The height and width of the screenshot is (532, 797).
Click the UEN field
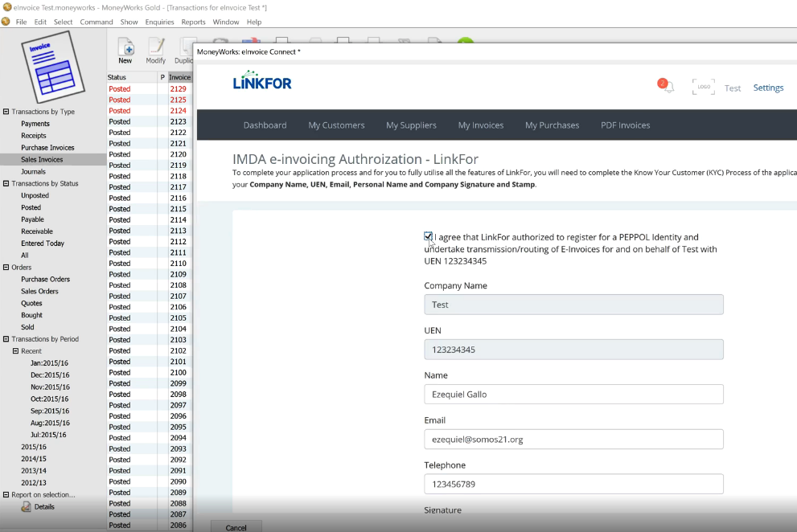point(573,350)
